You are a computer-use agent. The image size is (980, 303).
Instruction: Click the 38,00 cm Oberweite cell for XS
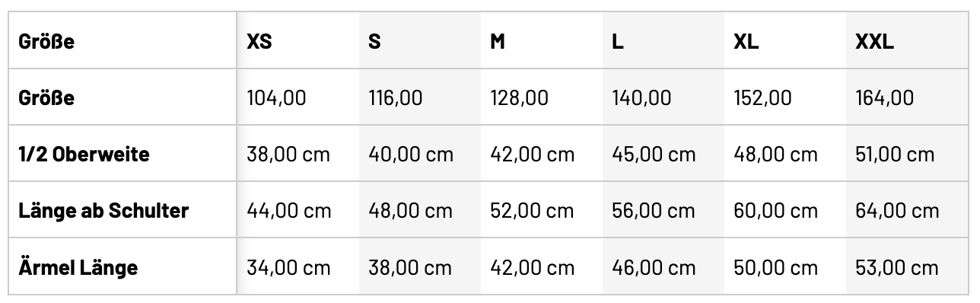coord(289,155)
